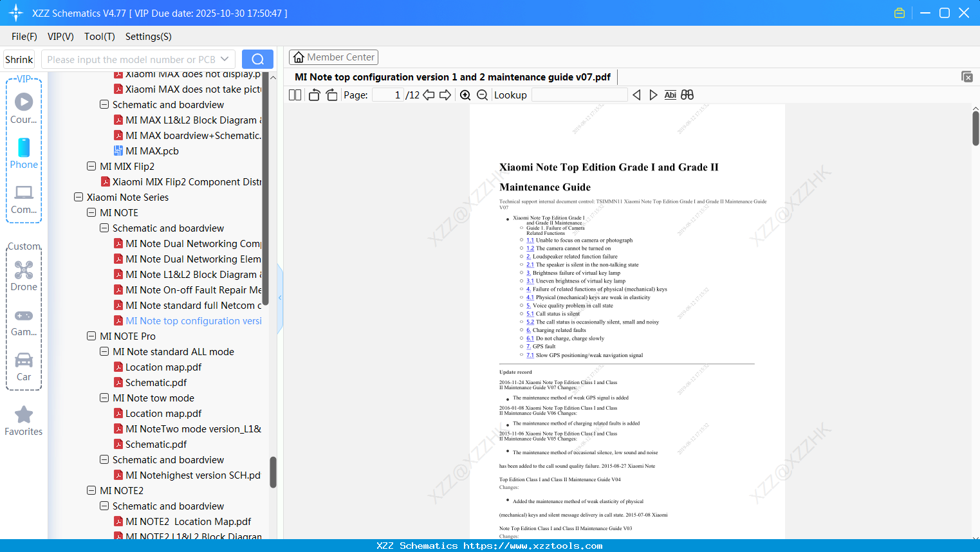The image size is (980, 552).
Task: Collapse the MI Note tow mode node
Action: pos(104,398)
